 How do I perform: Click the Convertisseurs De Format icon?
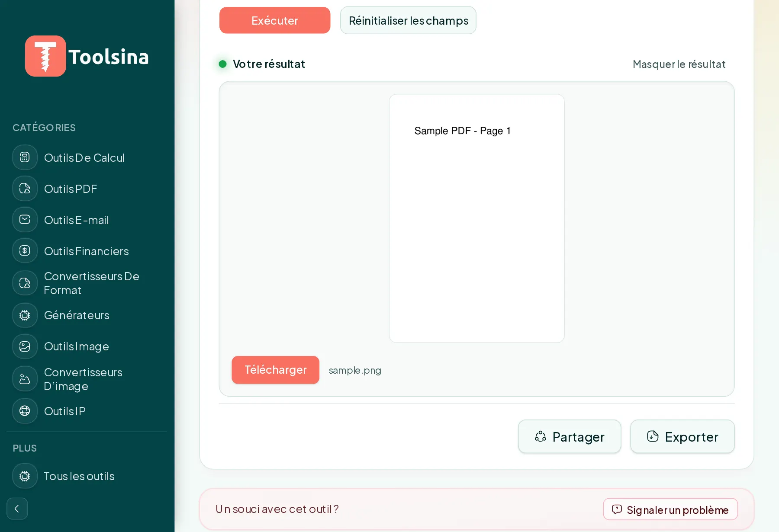click(25, 283)
